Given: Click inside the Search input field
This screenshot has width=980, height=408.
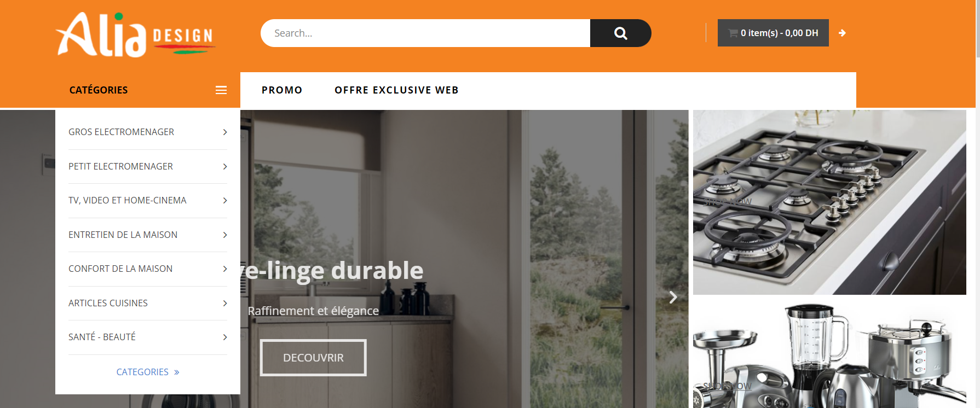Looking at the screenshot, I should (x=425, y=33).
